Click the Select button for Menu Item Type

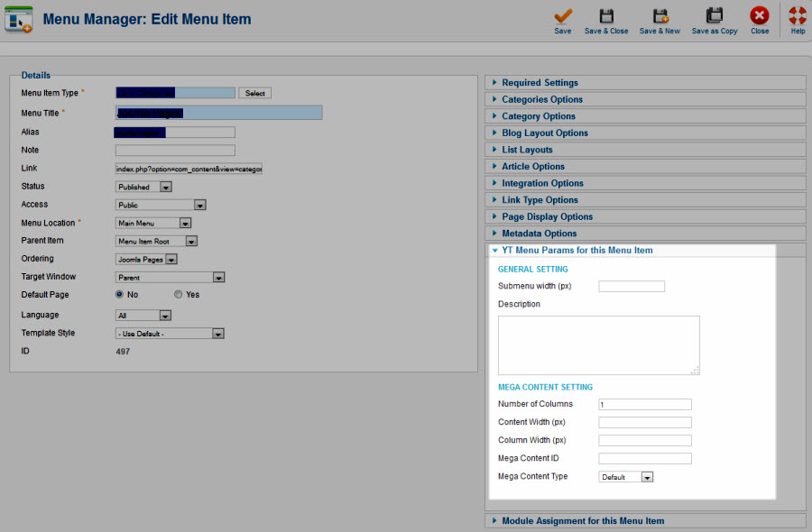pyautogui.click(x=254, y=93)
